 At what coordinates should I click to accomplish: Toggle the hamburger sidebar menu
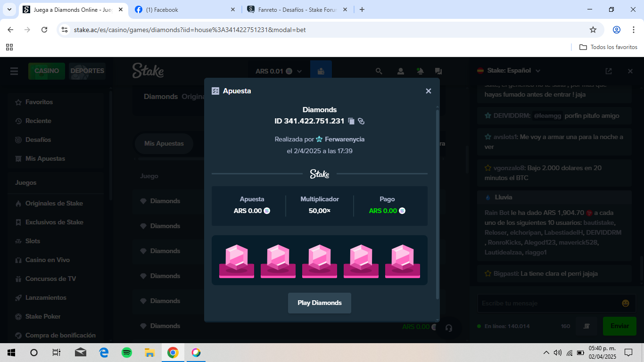(14, 71)
